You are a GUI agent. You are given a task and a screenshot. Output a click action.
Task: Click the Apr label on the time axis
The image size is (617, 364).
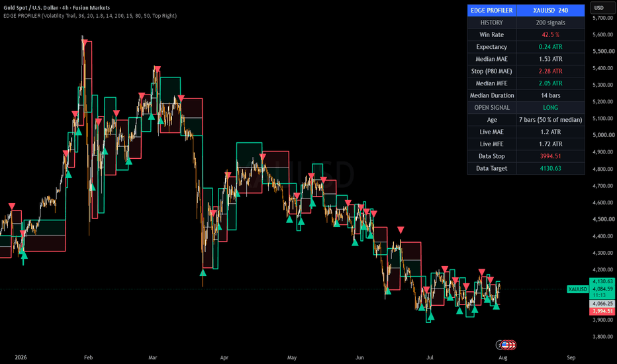[224, 357]
